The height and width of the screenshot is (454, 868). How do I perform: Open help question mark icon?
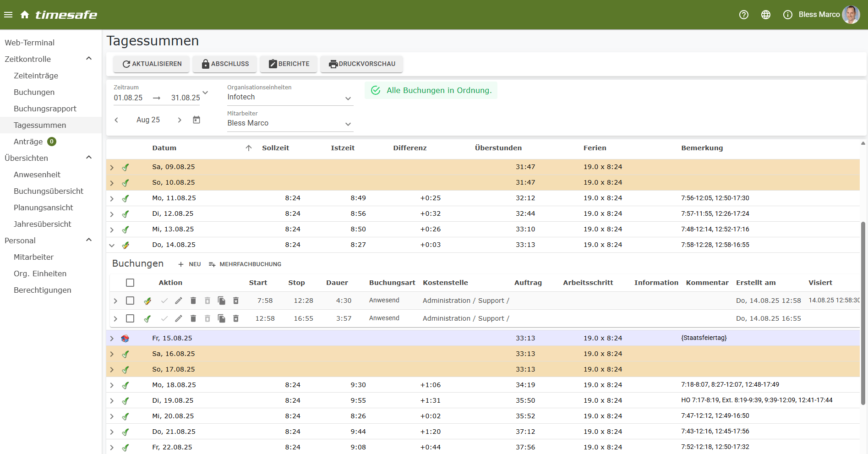744,15
